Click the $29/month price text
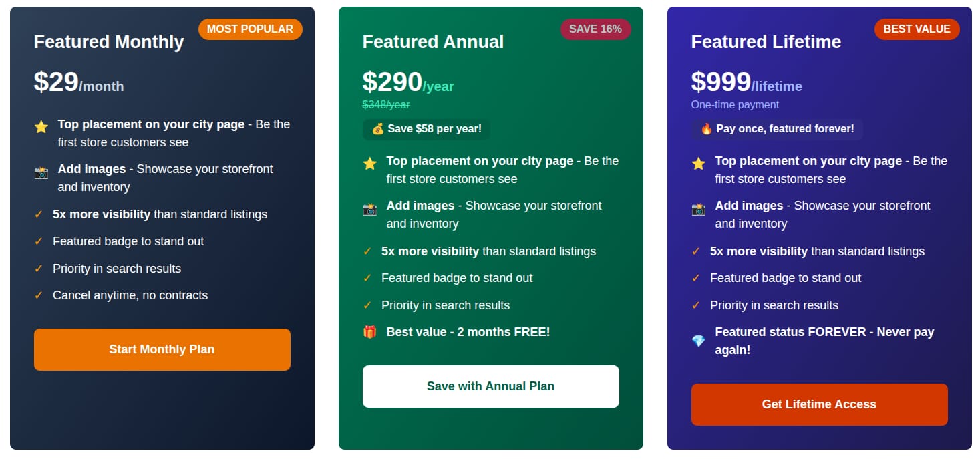Image resolution: width=980 pixels, height=459 pixels. tap(79, 82)
